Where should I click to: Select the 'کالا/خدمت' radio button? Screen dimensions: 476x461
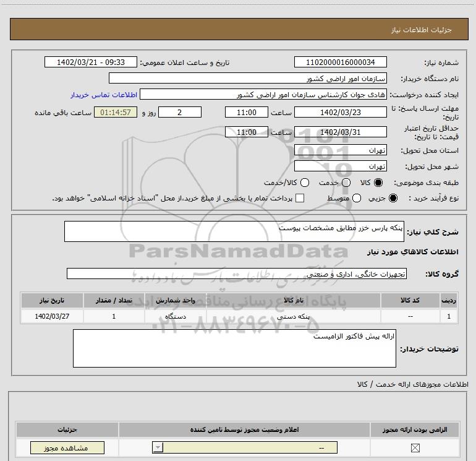305,183
